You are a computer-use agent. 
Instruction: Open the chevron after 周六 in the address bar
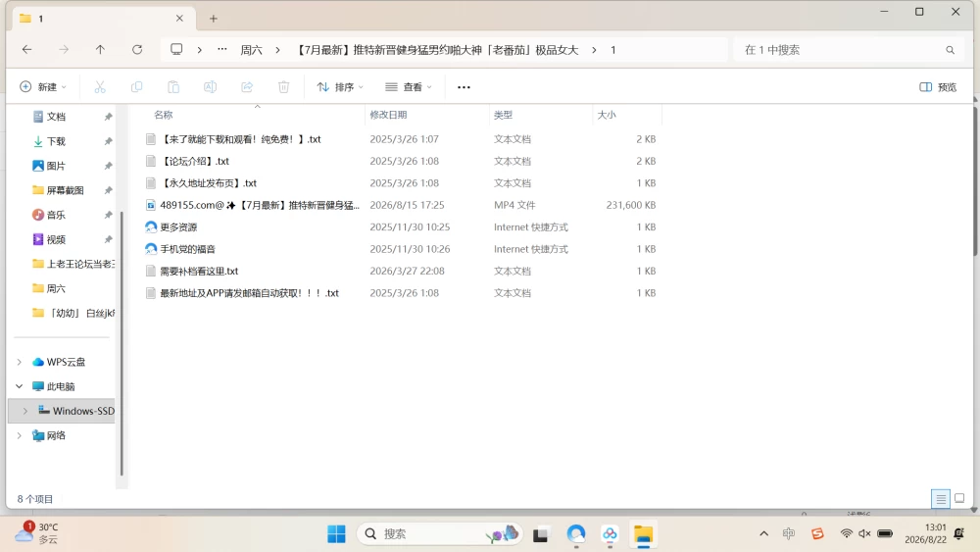277,50
